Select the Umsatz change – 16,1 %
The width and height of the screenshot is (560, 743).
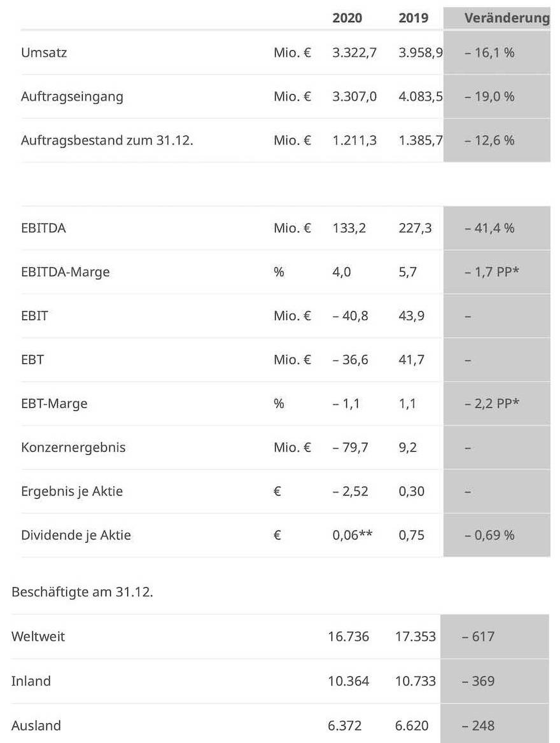[489, 52]
